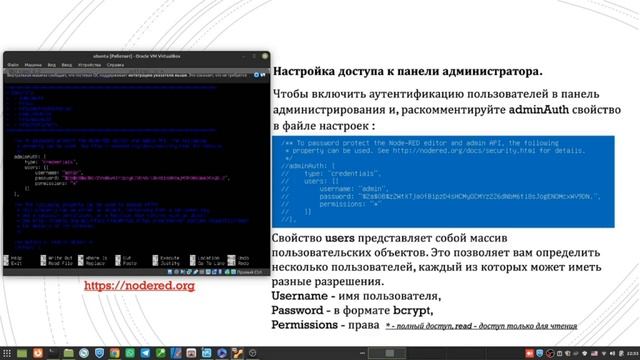This screenshot has height=360, width=640.
Task: Click the keyboard layout flag in tray
Action: pos(594,353)
